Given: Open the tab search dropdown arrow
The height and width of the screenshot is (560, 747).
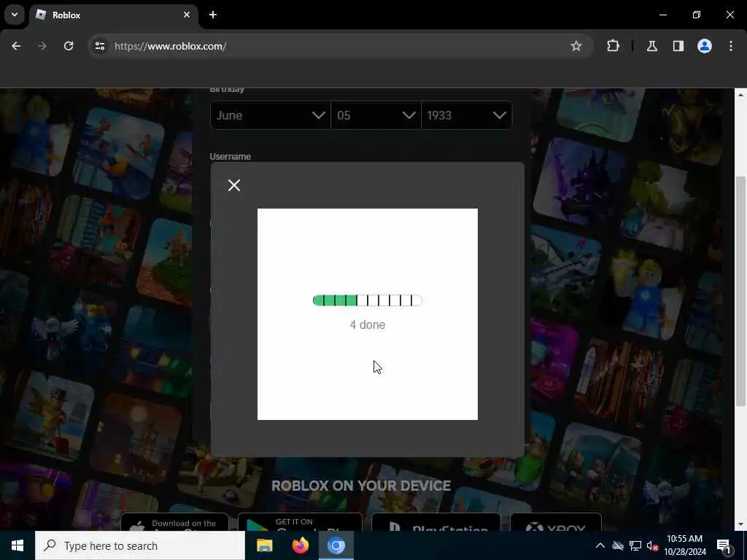Looking at the screenshot, I should [x=15, y=15].
